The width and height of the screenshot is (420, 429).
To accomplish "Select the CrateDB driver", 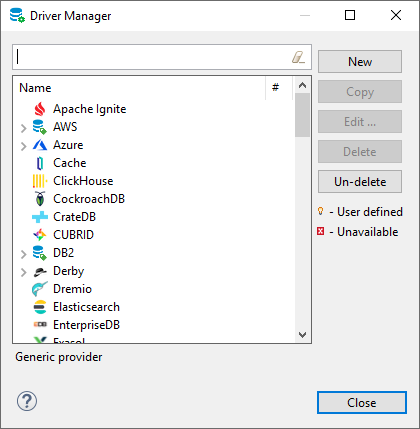I will (74, 217).
